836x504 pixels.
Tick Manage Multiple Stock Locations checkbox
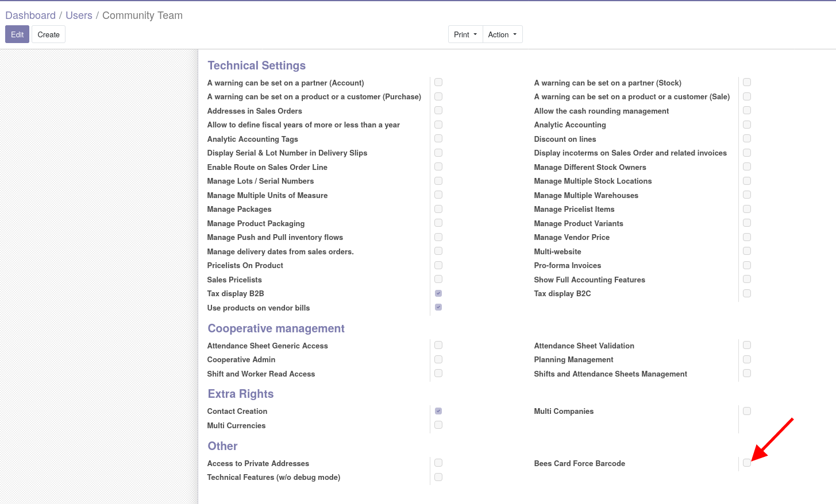point(747,181)
